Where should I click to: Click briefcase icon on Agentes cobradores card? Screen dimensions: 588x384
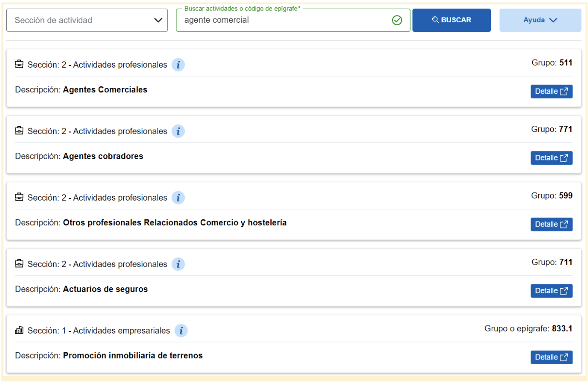click(x=19, y=131)
